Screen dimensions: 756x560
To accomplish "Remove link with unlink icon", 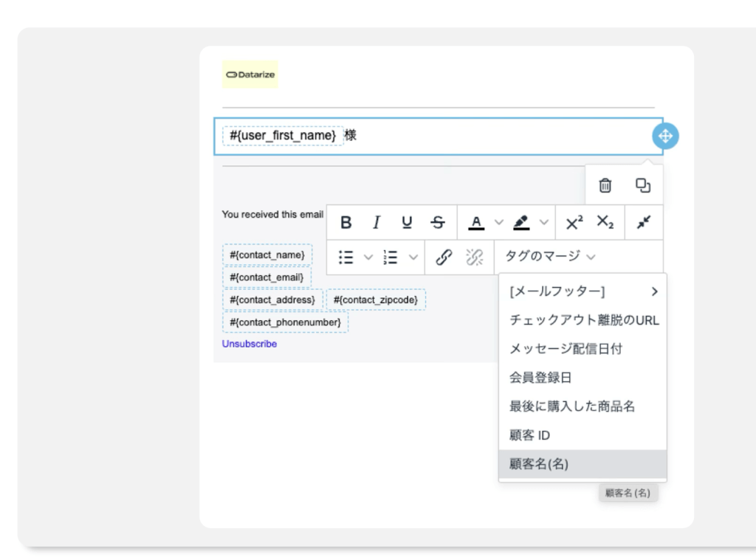I will coord(475,257).
